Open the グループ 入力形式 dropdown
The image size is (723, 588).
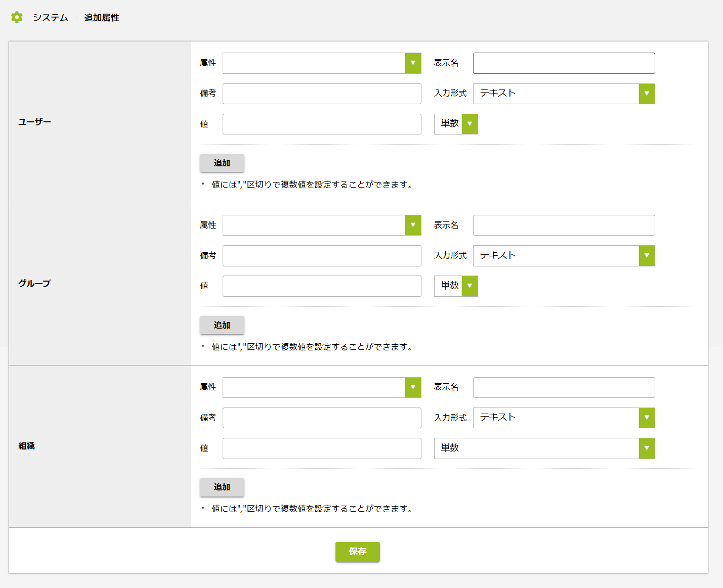[x=564, y=256]
